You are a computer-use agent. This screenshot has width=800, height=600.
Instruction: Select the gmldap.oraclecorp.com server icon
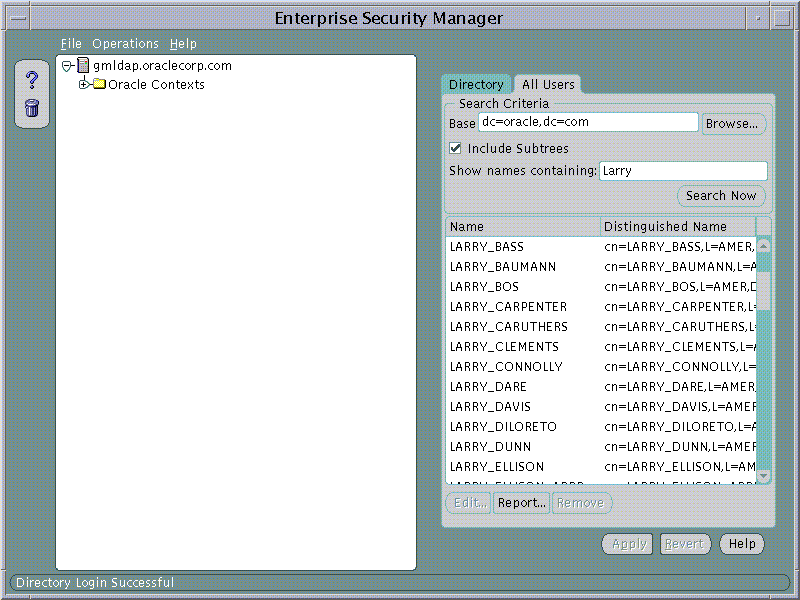pyautogui.click(x=83, y=65)
